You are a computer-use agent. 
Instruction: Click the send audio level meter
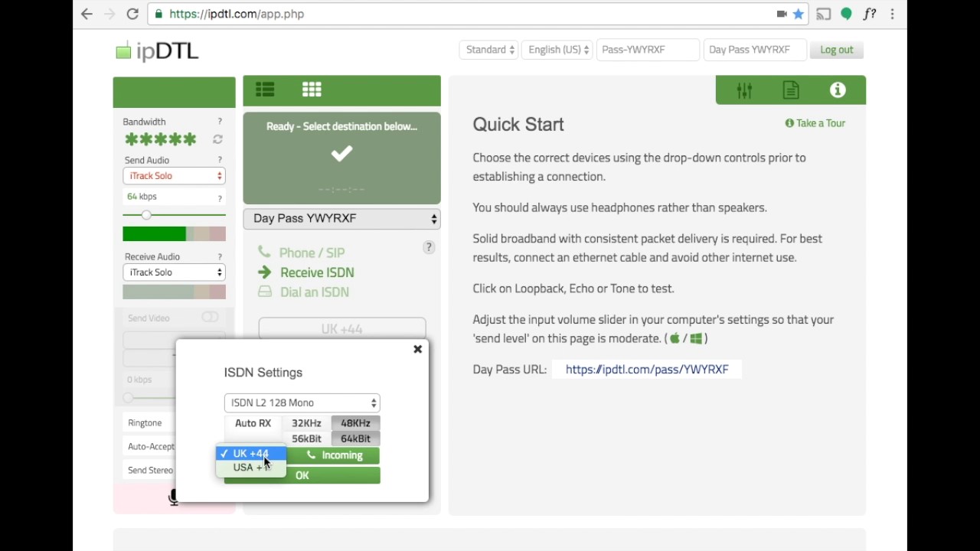click(x=174, y=233)
